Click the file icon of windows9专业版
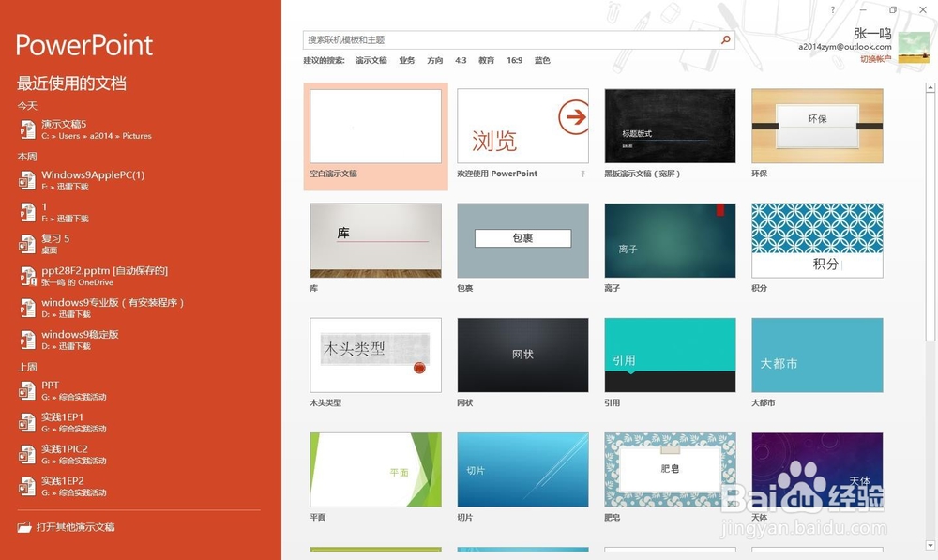Image resolution: width=938 pixels, height=560 pixels. 27,308
